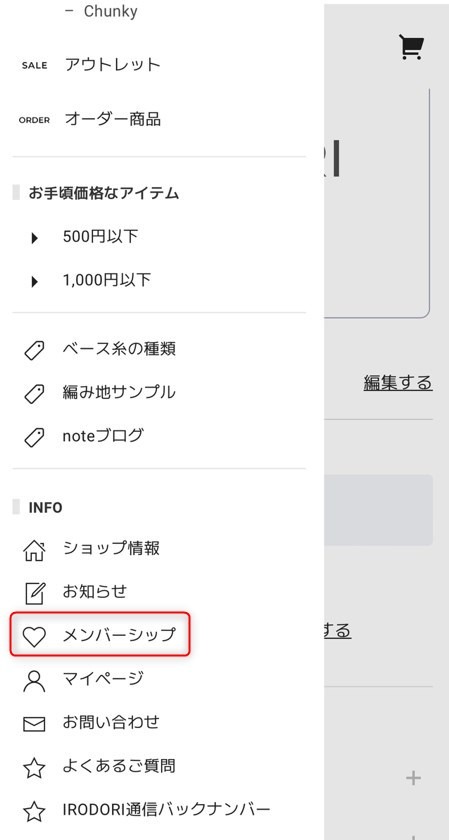
Task: Click the star icon beside よくあるご質問
Action: [x=35, y=768]
